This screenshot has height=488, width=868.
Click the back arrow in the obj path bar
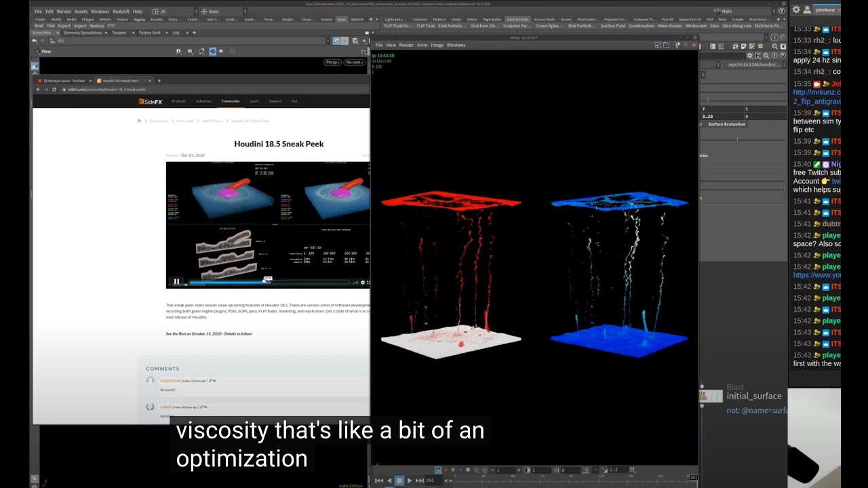click(35, 41)
